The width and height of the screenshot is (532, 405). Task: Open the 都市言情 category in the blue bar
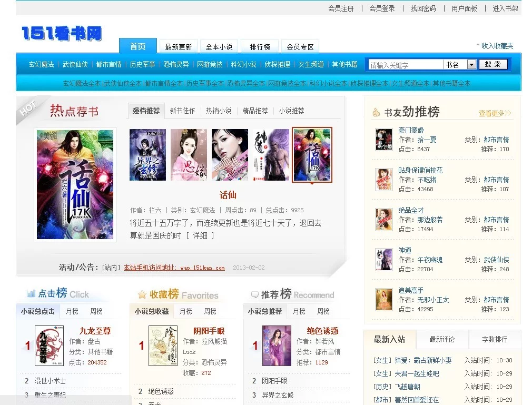[x=109, y=64]
